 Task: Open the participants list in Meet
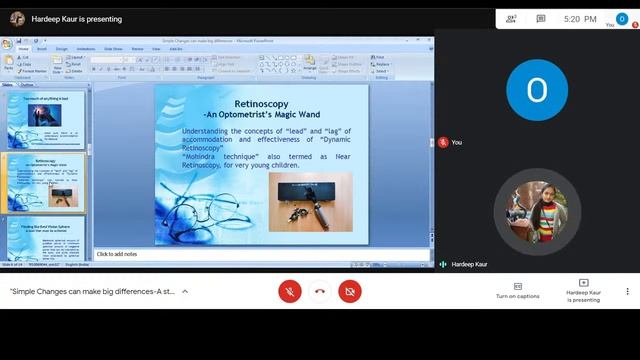click(511, 19)
